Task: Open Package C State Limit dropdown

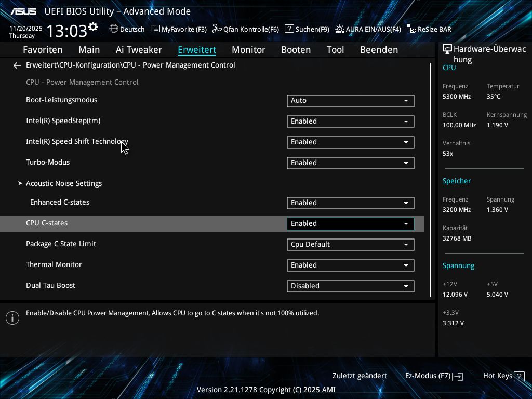Action: click(351, 244)
